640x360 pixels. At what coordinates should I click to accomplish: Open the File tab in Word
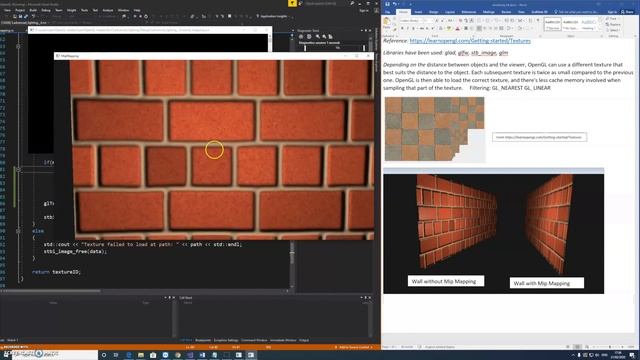point(388,12)
